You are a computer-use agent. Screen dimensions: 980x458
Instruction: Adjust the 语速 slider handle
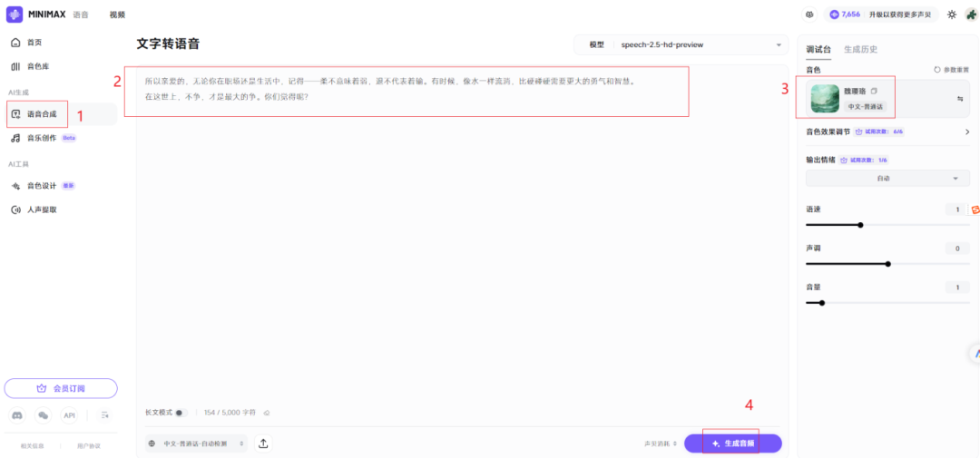[x=860, y=225]
